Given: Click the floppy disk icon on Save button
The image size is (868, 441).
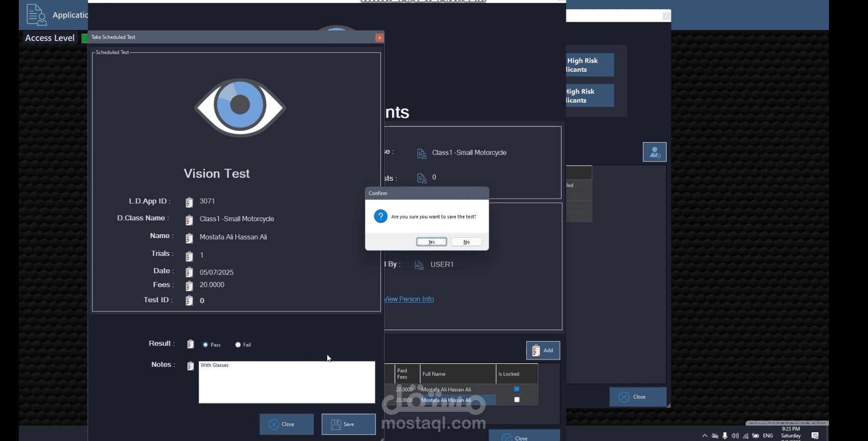Looking at the screenshot, I should [335, 424].
